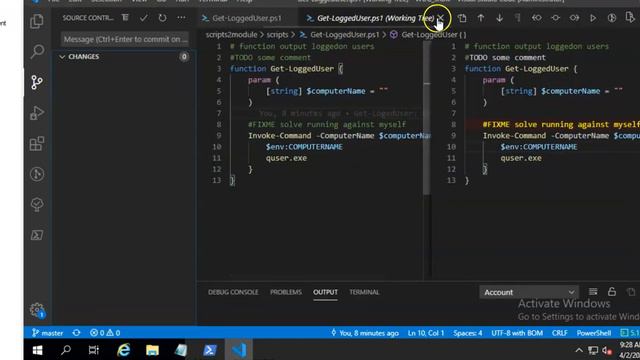Viewport: 640px width, 360px height.
Task: Open errors and warnings count
Action: 105,333
